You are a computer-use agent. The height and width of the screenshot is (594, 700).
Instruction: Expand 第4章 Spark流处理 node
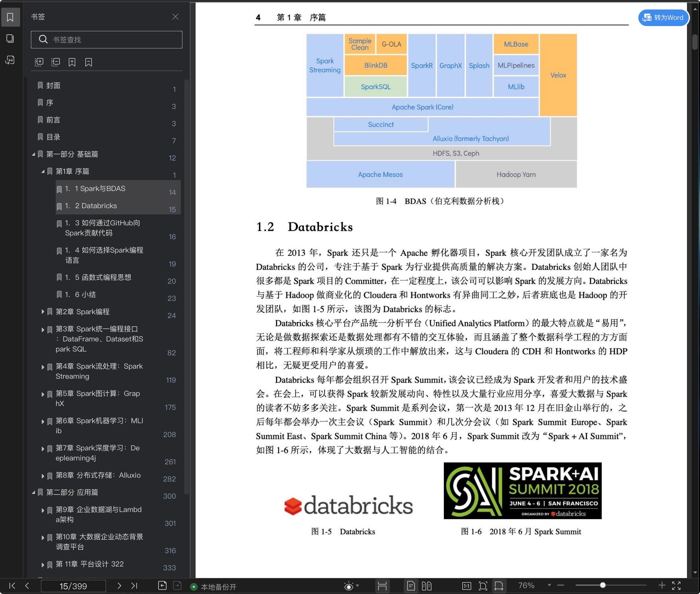click(43, 367)
